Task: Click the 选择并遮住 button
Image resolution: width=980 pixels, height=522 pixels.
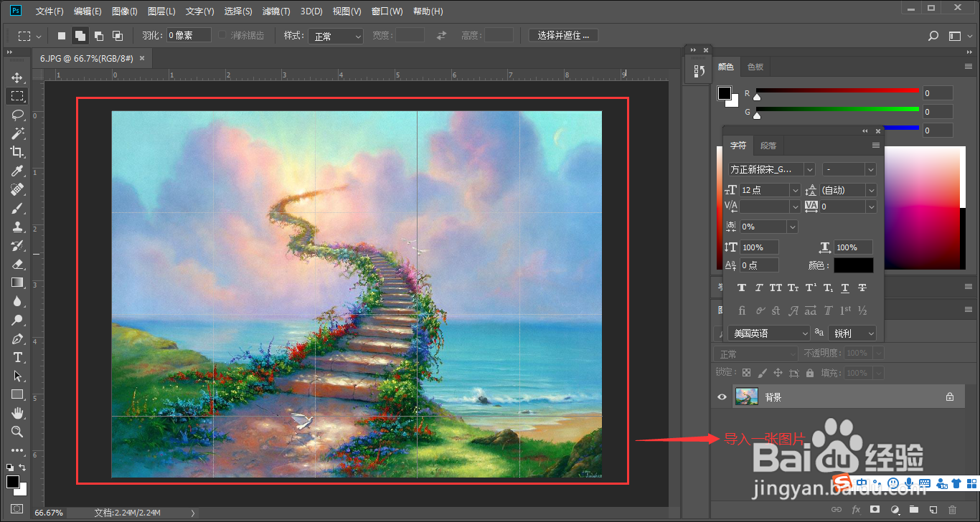Action: pyautogui.click(x=563, y=35)
